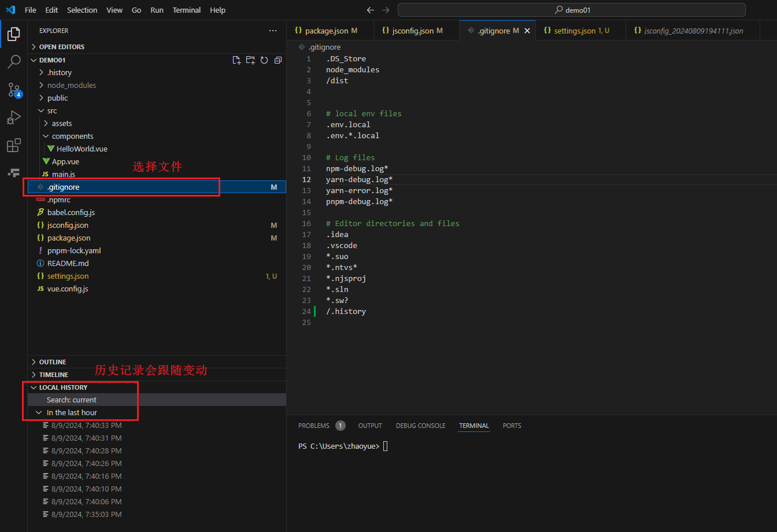This screenshot has width=777, height=532.
Task: Open history entry 8/9/2024, 7:40:33 PM
Action: click(x=86, y=425)
